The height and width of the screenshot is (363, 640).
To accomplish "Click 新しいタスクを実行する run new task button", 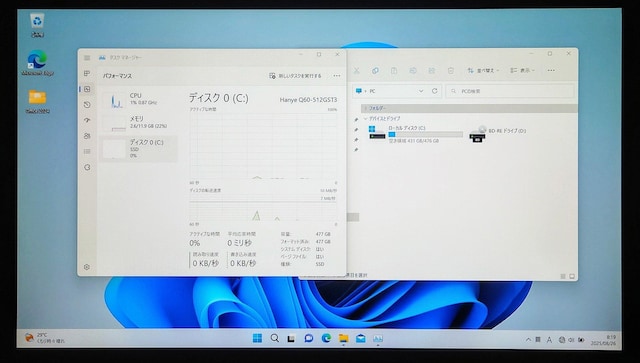I will 295,76.
